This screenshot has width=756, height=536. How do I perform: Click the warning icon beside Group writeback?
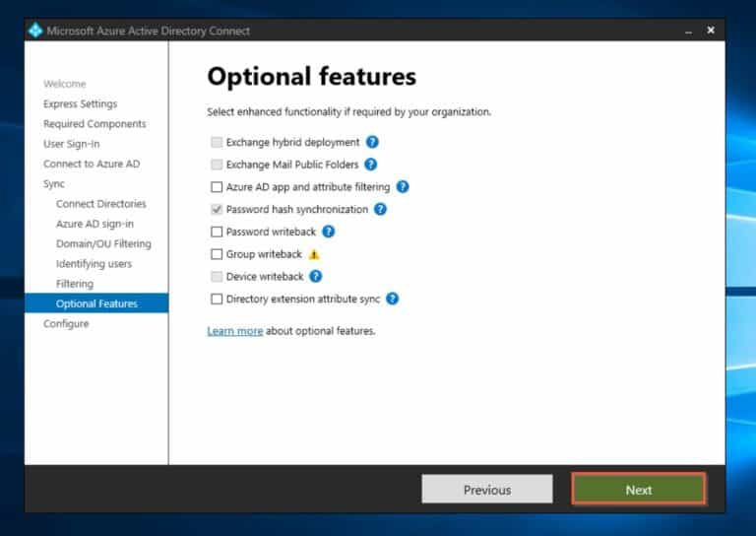(314, 254)
